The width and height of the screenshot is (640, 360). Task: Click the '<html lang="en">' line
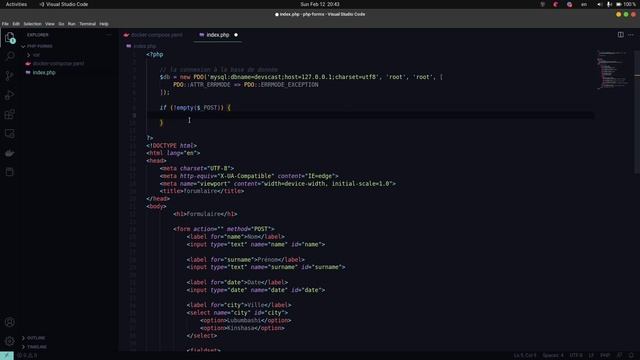coord(173,153)
